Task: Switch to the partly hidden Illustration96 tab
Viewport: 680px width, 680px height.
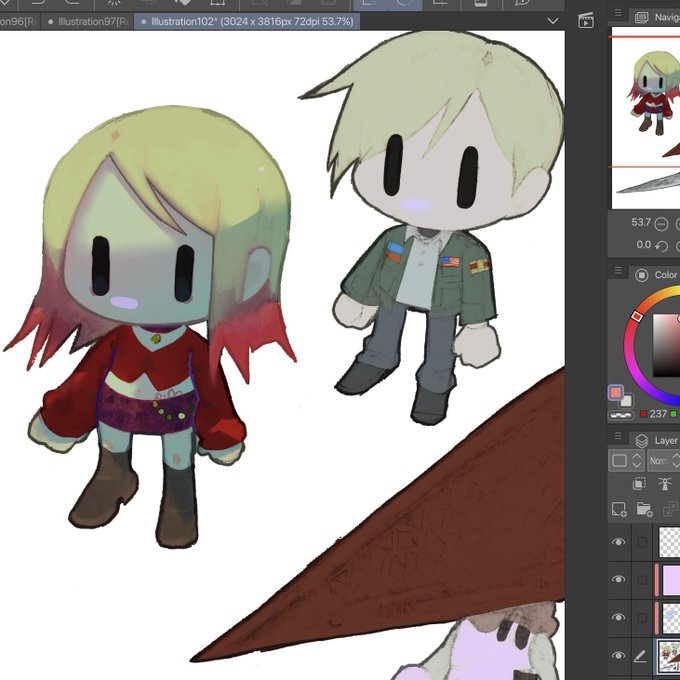Action: [x=20, y=21]
